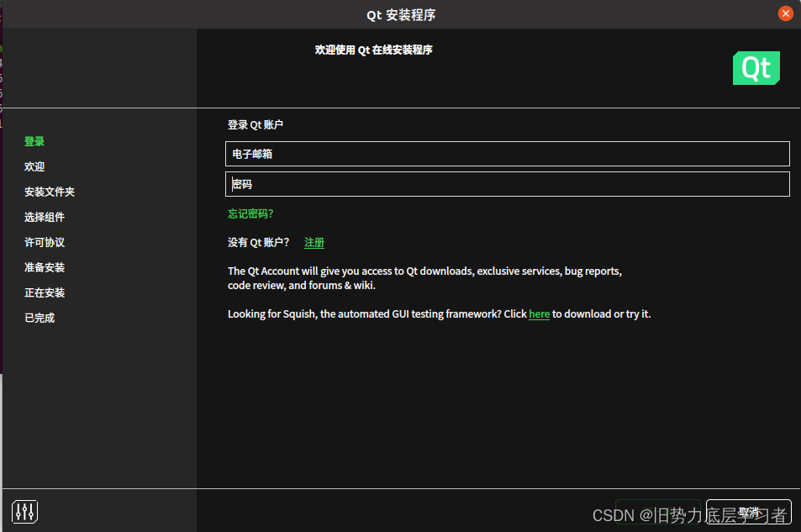Open the 忘记密码? link
The image size is (801, 532).
[250, 213]
